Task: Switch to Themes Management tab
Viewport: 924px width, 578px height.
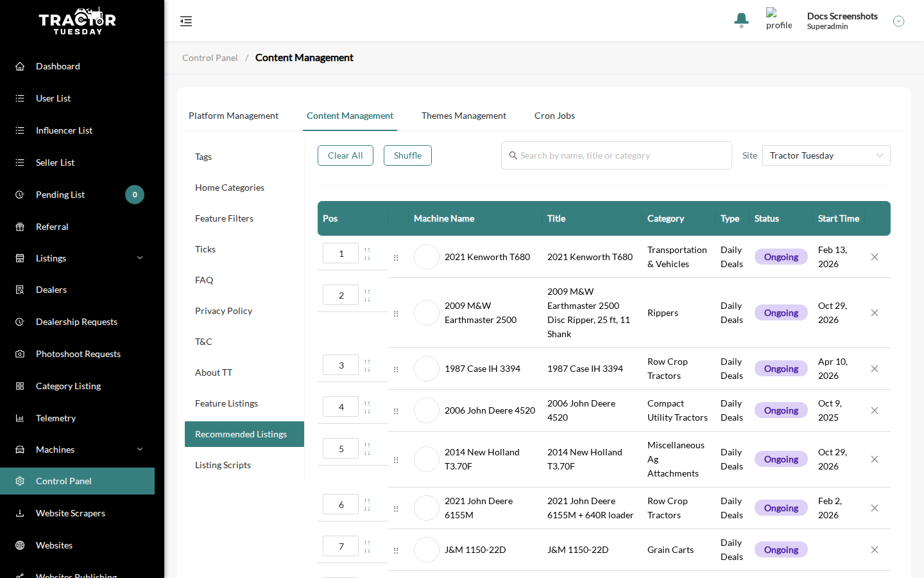Action: [464, 116]
